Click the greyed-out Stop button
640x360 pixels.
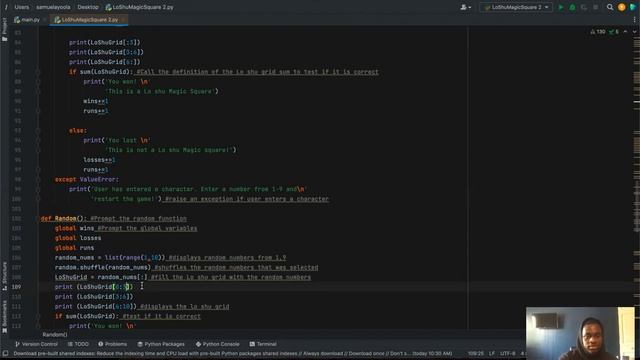596,7
